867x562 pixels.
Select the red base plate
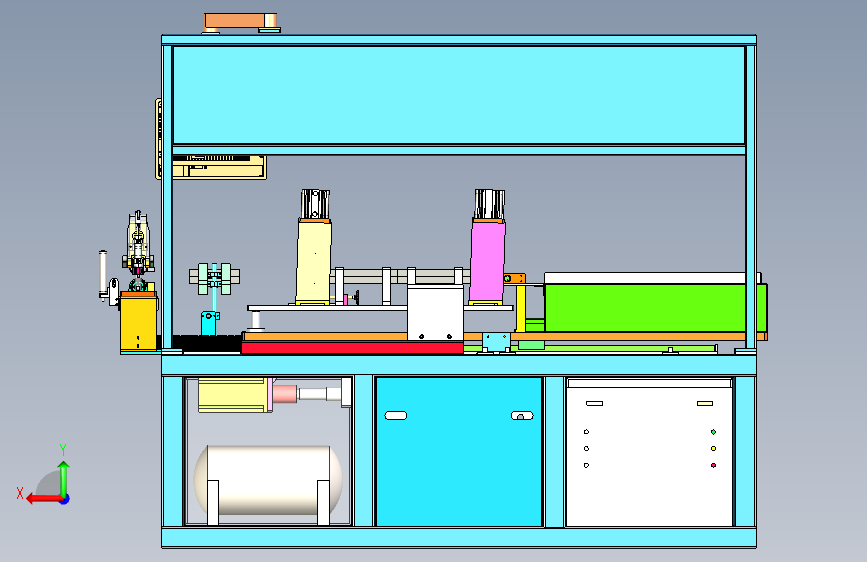[352, 347]
